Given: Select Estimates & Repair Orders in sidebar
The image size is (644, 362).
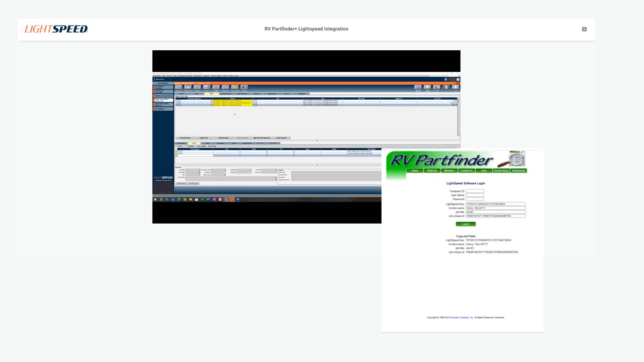Looking at the screenshot, I should coord(163,96).
